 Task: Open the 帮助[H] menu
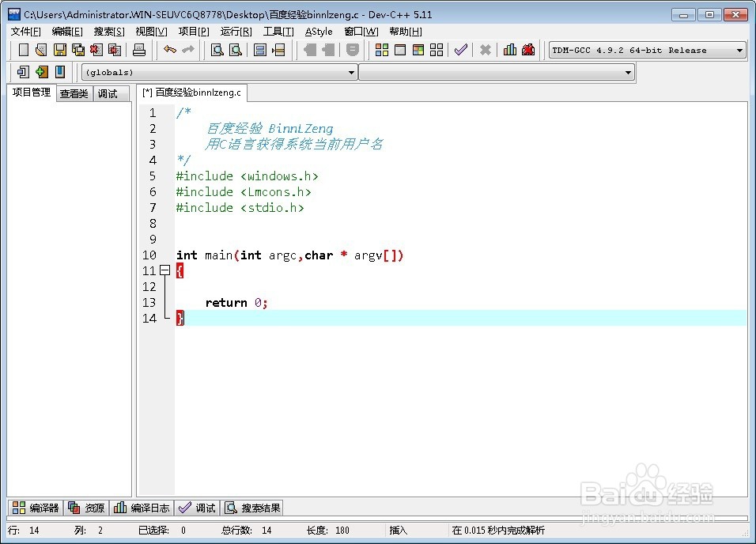[x=406, y=32]
